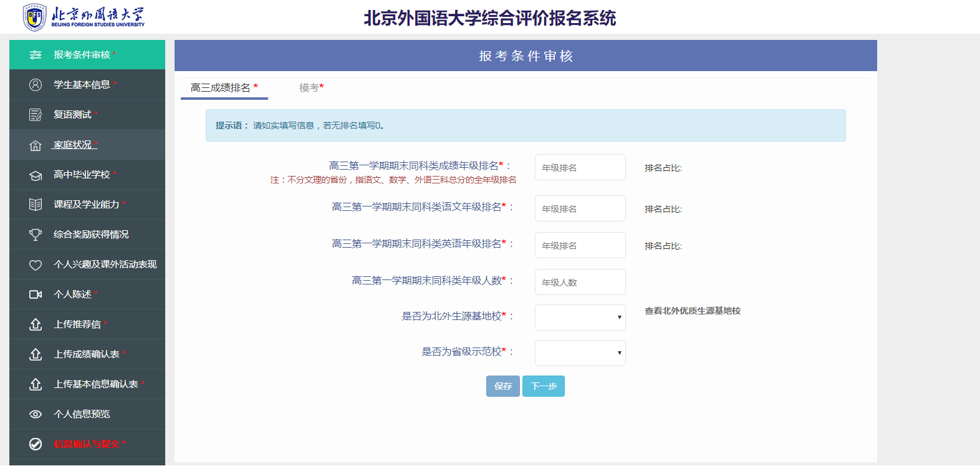980x471 pixels.
Task: Open the book icon for 课程及学业能力
Action: pos(36,205)
